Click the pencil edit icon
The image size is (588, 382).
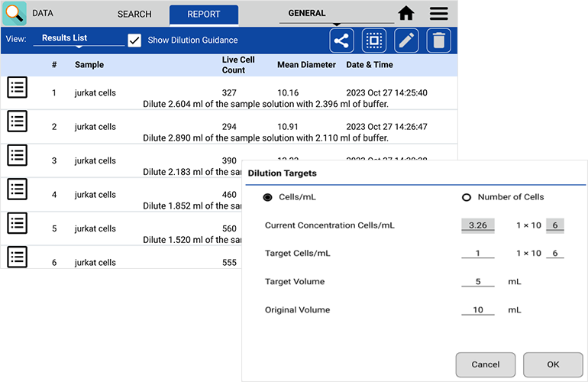[x=405, y=40]
